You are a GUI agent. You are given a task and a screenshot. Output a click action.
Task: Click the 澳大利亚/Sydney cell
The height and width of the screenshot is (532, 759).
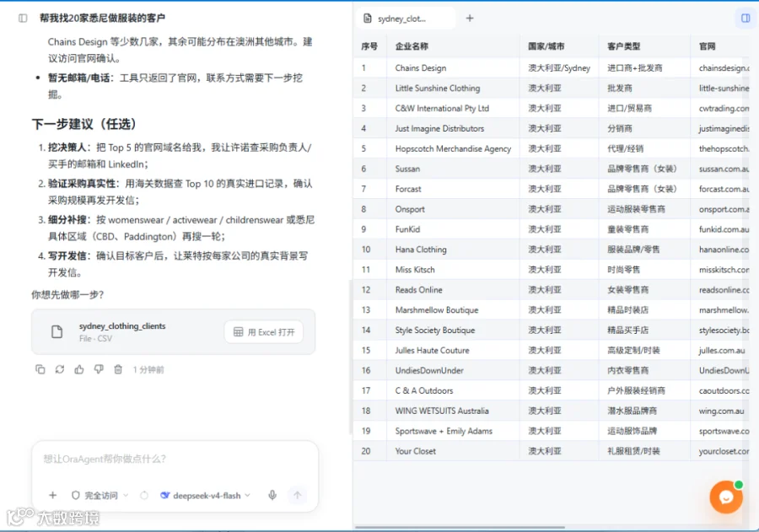click(559, 67)
